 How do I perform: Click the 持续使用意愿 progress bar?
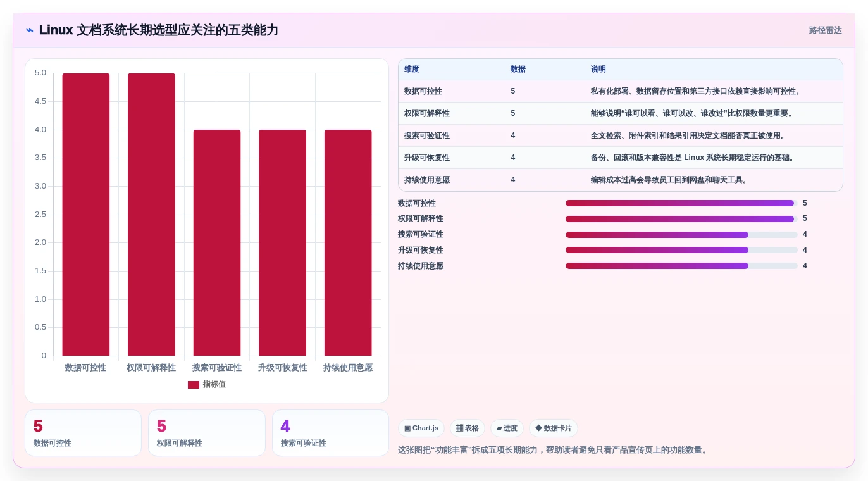(x=681, y=266)
